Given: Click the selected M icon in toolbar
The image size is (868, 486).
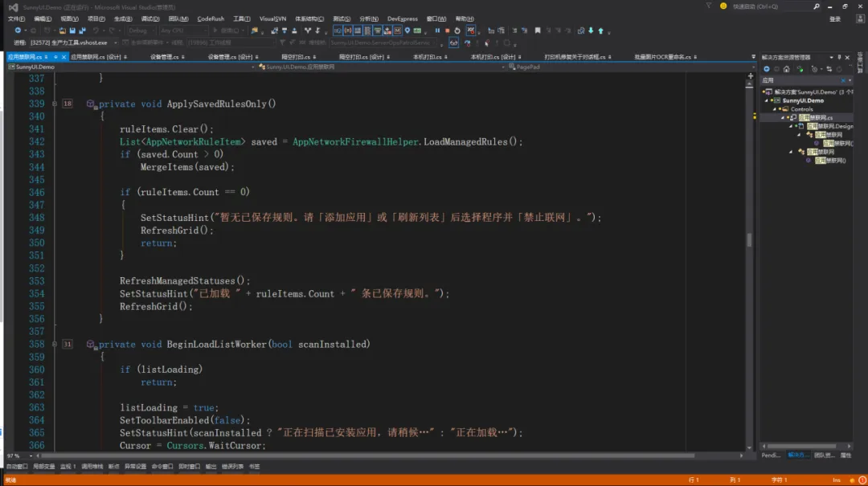Looking at the screenshot, I should point(398,31).
